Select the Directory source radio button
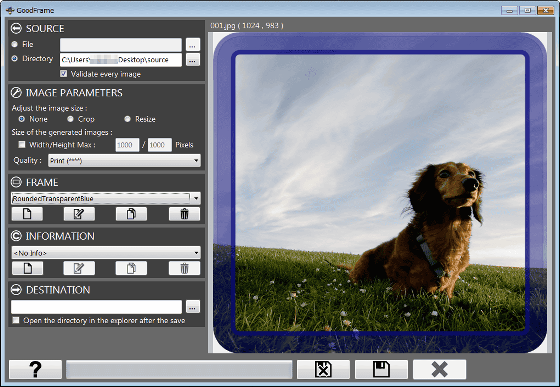 15,58
